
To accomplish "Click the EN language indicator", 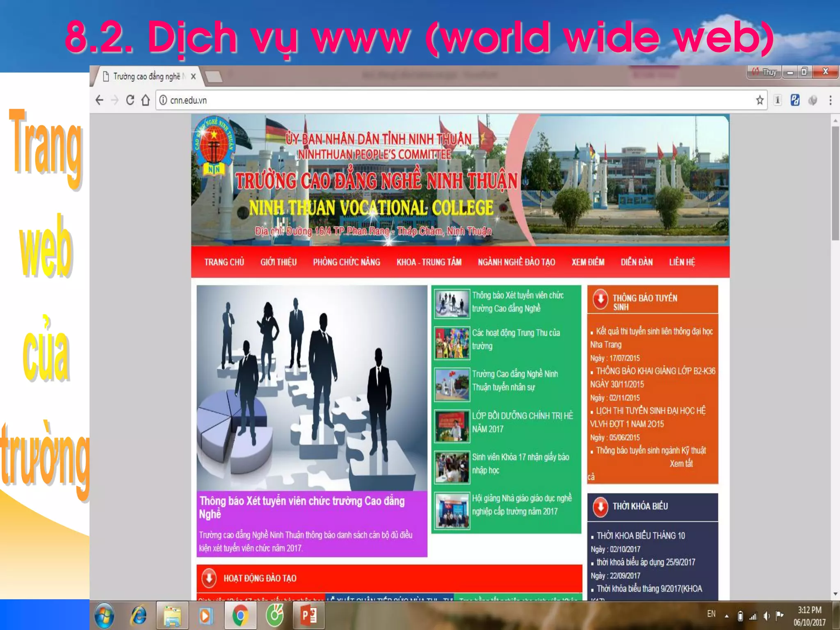I will click(x=711, y=614).
